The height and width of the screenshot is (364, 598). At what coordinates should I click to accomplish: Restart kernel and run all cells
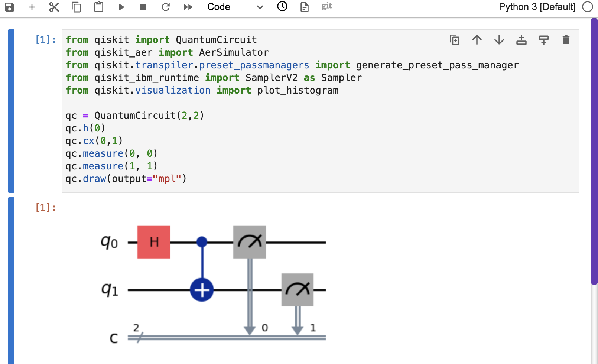(x=188, y=7)
